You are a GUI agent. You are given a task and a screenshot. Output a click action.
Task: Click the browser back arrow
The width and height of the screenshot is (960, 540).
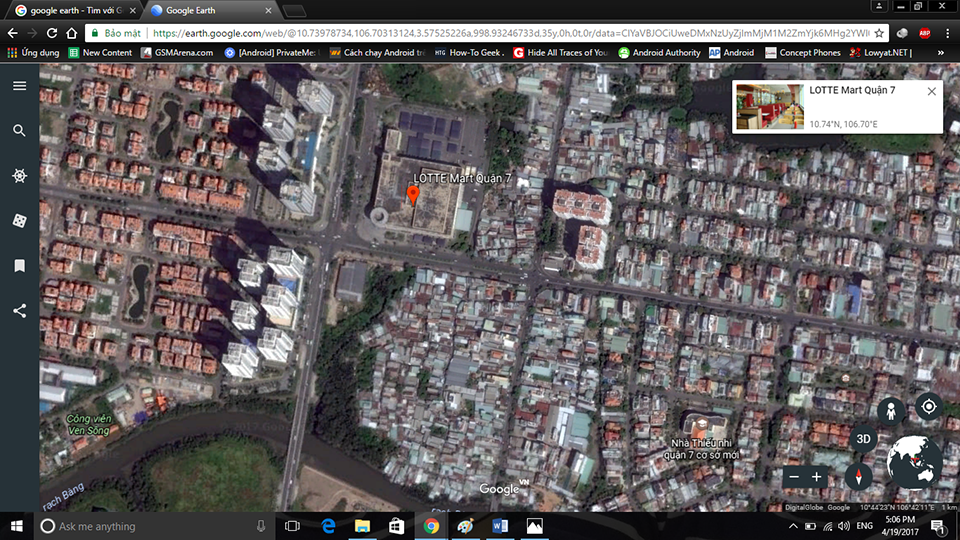[12, 33]
